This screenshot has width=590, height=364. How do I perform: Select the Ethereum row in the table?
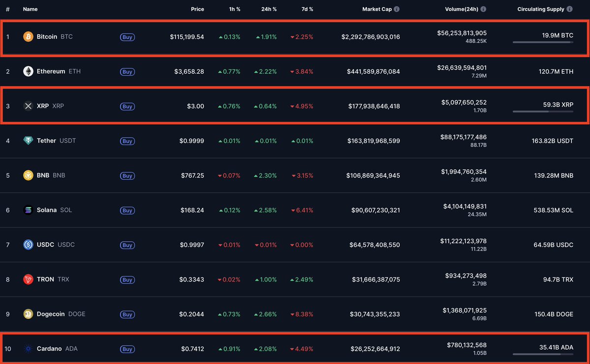coord(295,71)
